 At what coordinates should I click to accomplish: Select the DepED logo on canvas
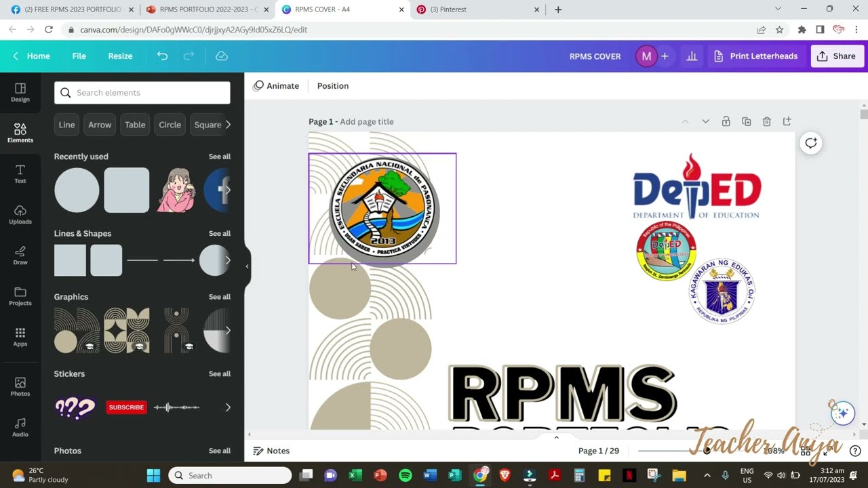click(696, 186)
